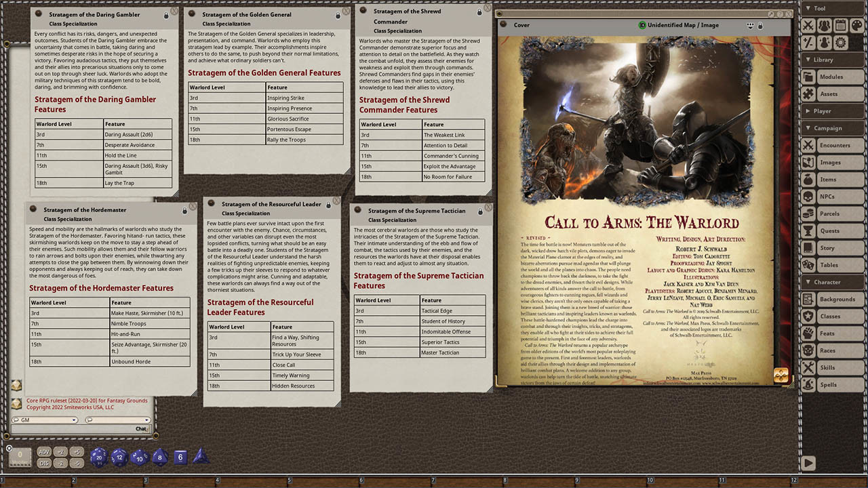Open the Modifiers (+/-) tool
The width and height of the screenshot is (868, 488).
[x=808, y=43]
